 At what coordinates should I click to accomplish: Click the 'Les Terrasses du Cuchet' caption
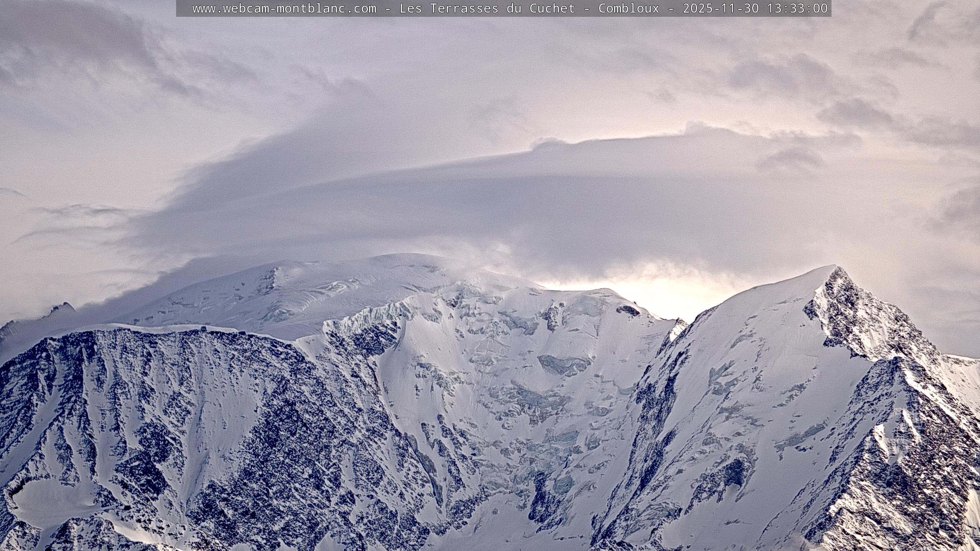pos(487,8)
